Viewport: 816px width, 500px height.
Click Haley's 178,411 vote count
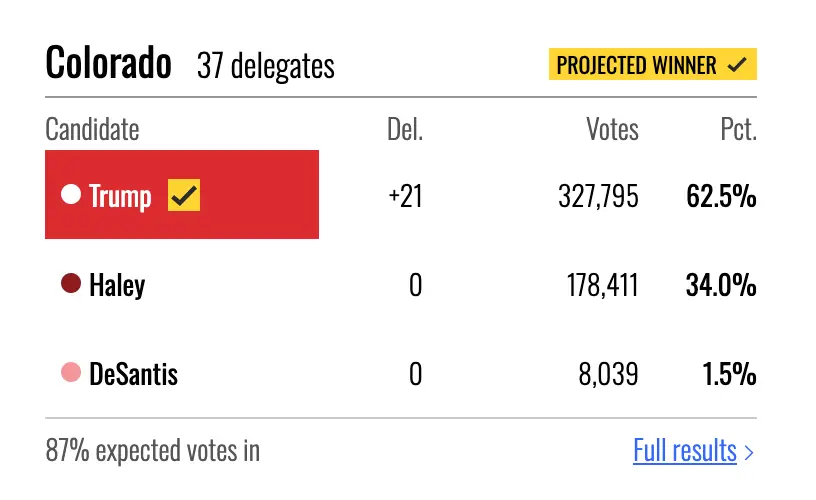click(x=603, y=285)
